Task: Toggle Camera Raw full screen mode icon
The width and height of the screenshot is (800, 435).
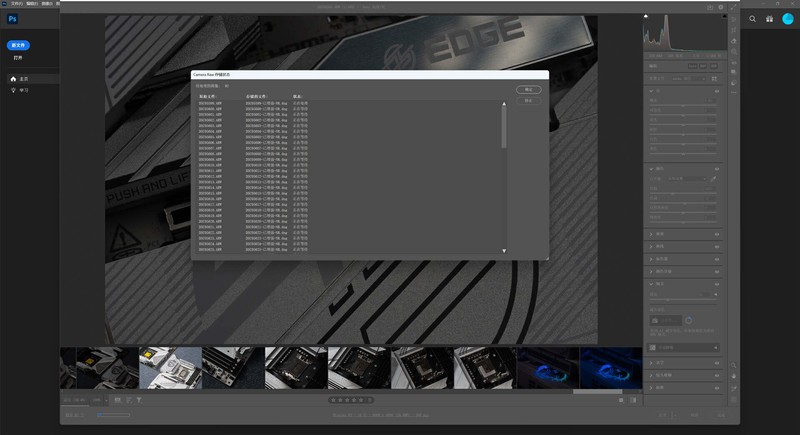Action: (733, 7)
